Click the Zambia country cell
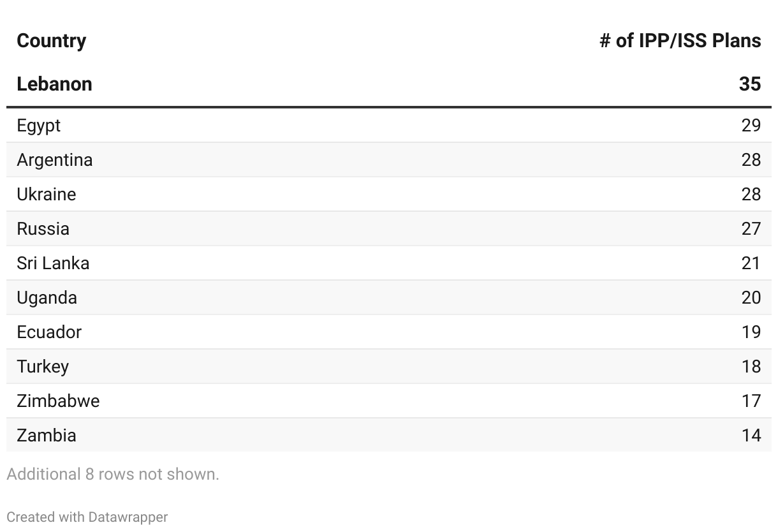The height and width of the screenshot is (532, 778). coord(47,436)
